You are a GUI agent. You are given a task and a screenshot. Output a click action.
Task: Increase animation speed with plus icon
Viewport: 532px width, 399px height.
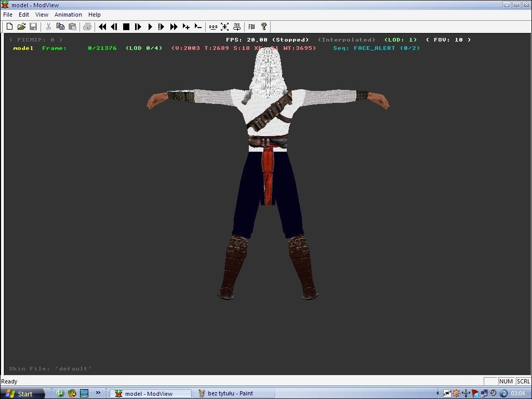point(186,26)
